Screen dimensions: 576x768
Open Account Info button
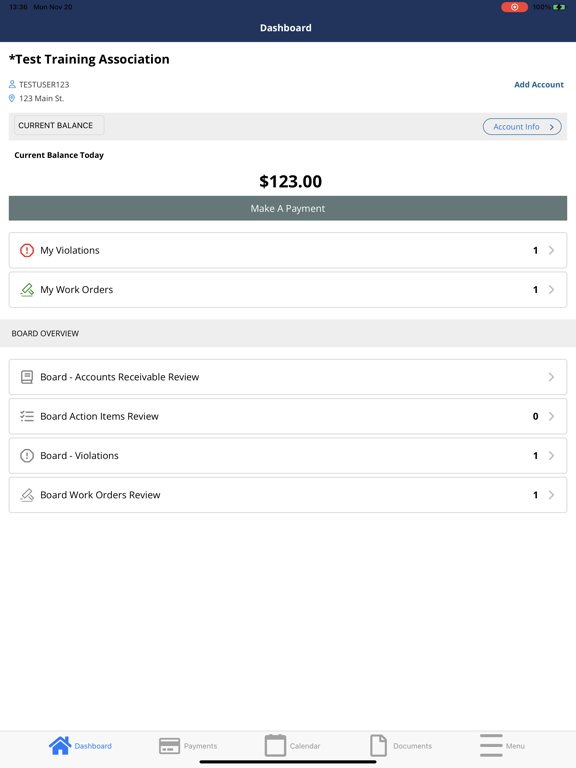click(x=522, y=126)
